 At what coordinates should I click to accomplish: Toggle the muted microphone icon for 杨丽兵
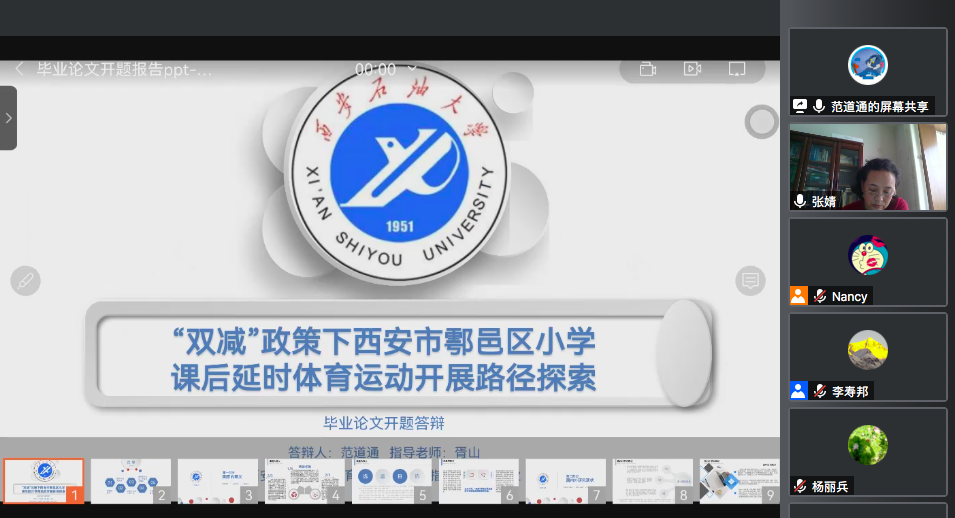click(x=800, y=486)
